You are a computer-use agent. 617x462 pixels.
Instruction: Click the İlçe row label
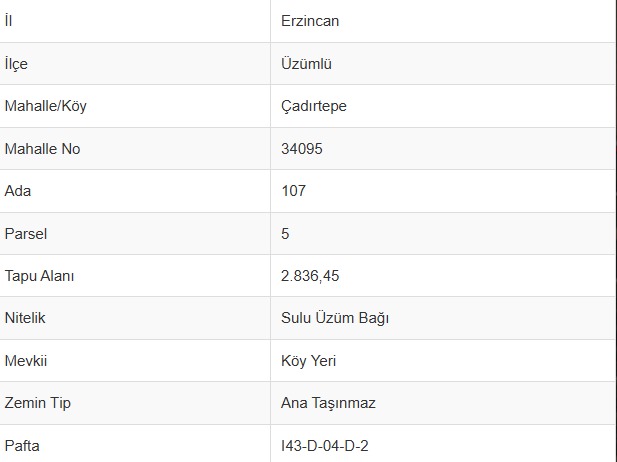click(x=16, y=63)
